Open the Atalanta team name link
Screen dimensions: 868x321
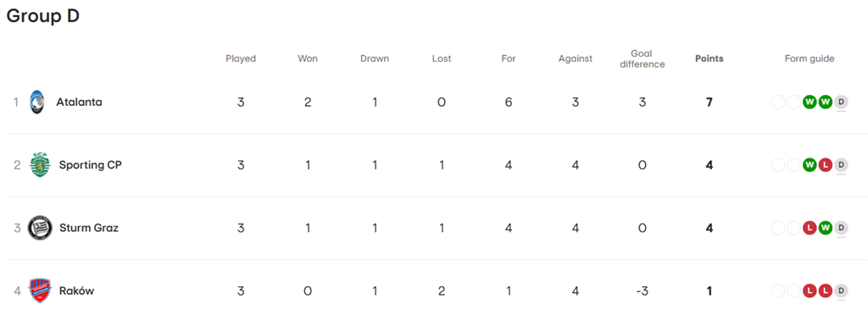coord(79,102)
